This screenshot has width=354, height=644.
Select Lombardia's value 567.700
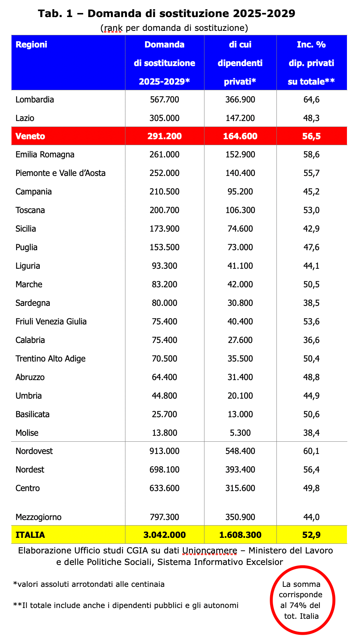pyautogui.click(x=164, y=99)
